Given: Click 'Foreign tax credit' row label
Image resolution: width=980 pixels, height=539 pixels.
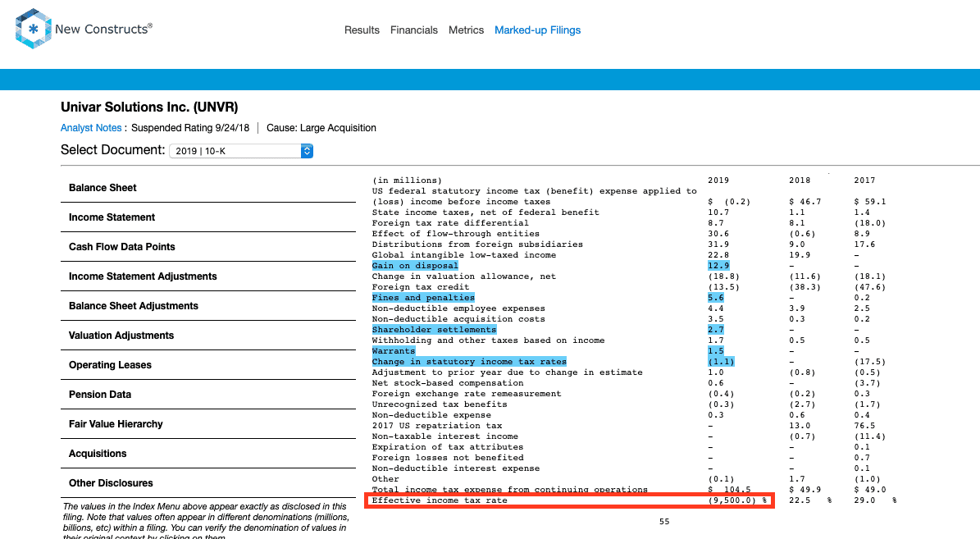Looking at the screenshot, I should (421, 287).
